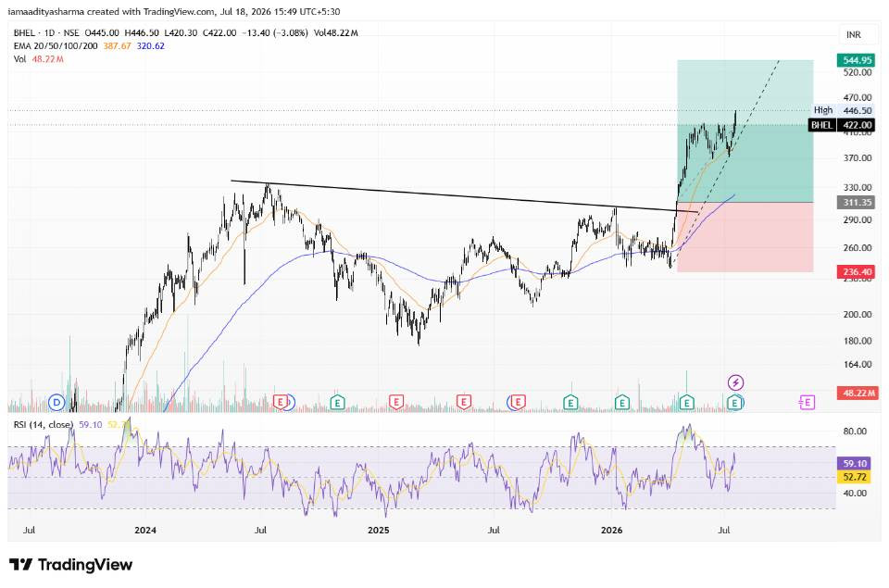
Task: Click the 80.00 RSI axis value
Action: coord(855,432)
